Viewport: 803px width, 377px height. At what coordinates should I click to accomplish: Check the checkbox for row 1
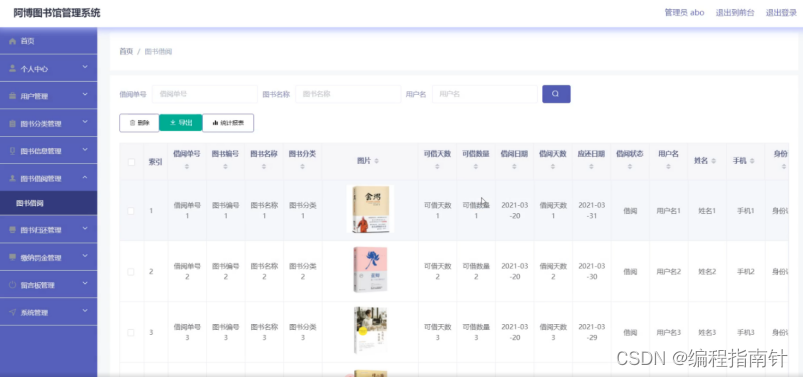(131, 211)
